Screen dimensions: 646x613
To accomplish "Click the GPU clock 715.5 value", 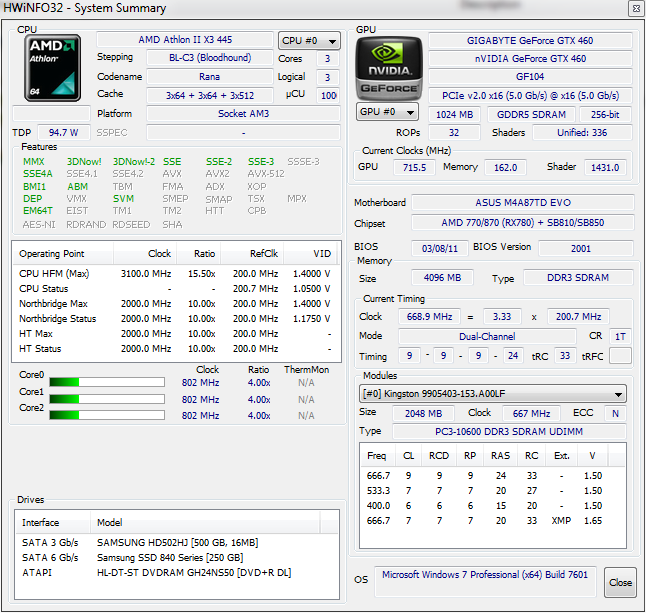I will pos(414,167).
